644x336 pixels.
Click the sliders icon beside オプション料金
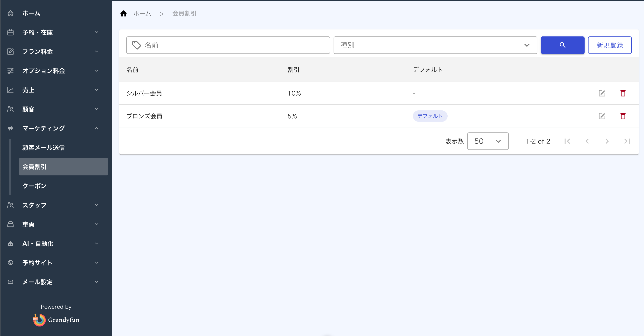(10, 71)
